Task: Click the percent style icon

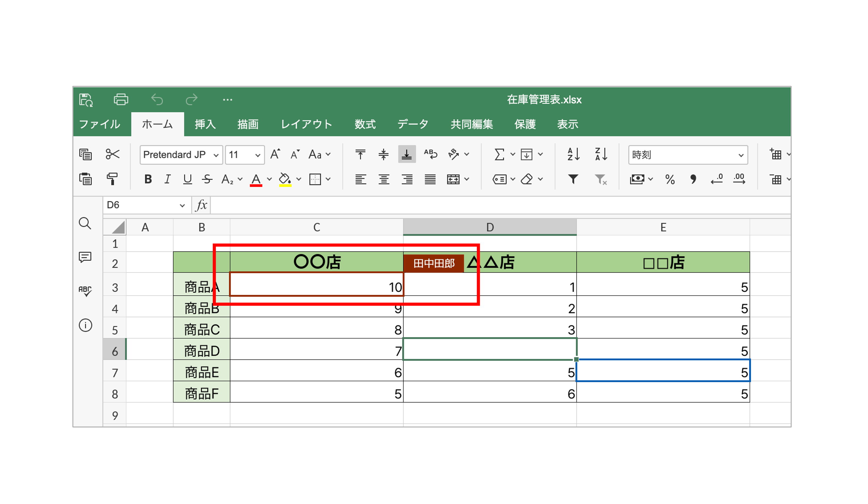Action: click(x=670, y=179)
